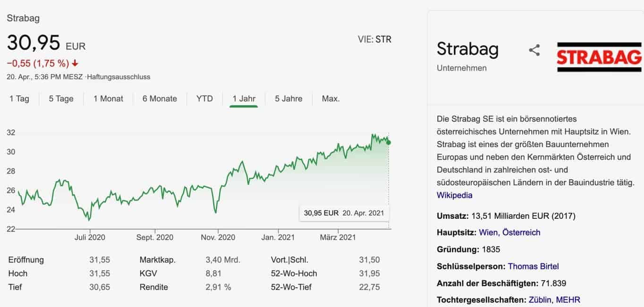Open the 5 Jahre chart view
The image size is (644, 307).
[x=288, y=99]
